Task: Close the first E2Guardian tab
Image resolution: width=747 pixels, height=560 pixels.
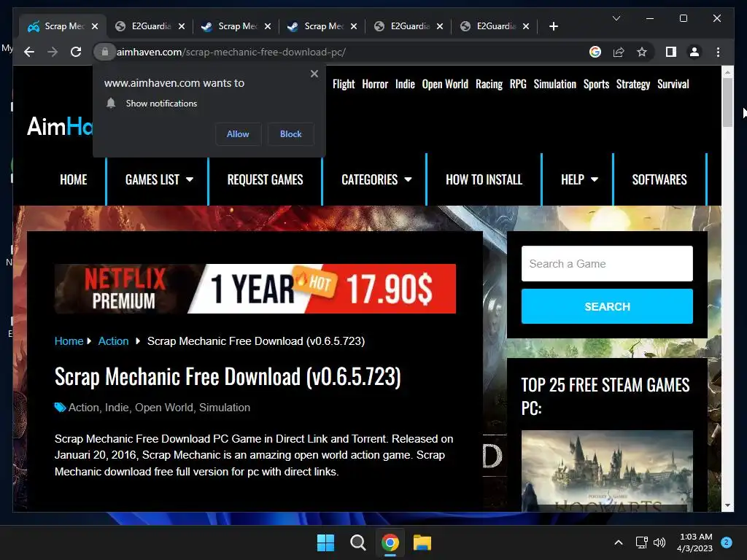Action: click(182, 26)
